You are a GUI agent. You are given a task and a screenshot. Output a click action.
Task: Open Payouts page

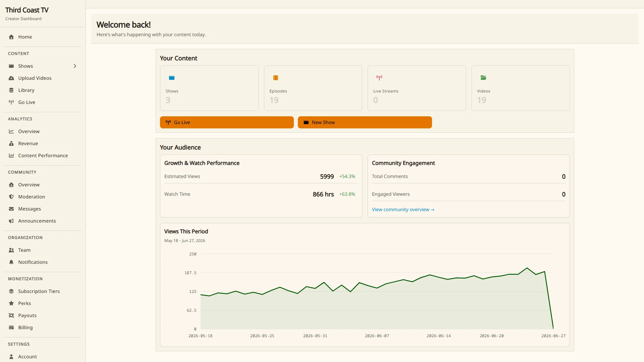[x=43, y=315]
